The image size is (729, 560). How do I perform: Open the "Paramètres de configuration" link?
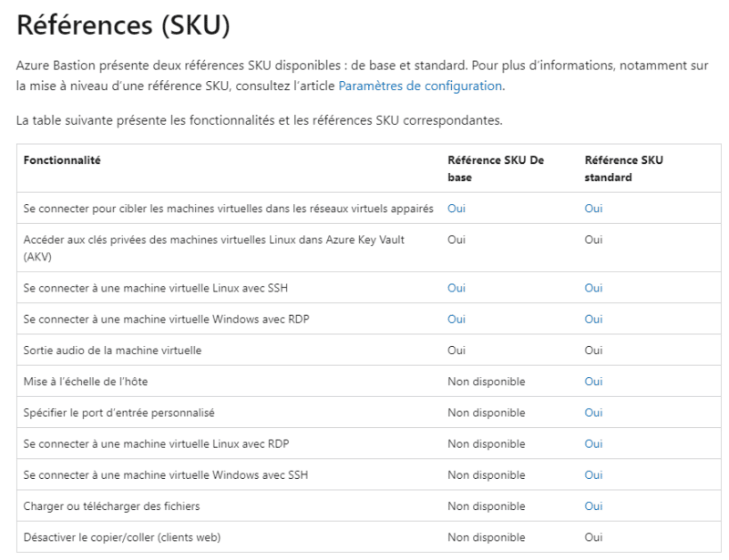420,86
